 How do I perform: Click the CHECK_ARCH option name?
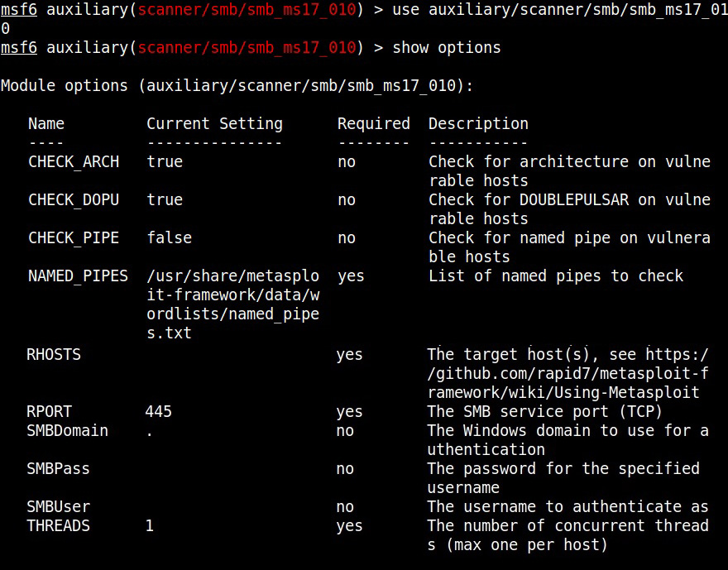[74, 161]
